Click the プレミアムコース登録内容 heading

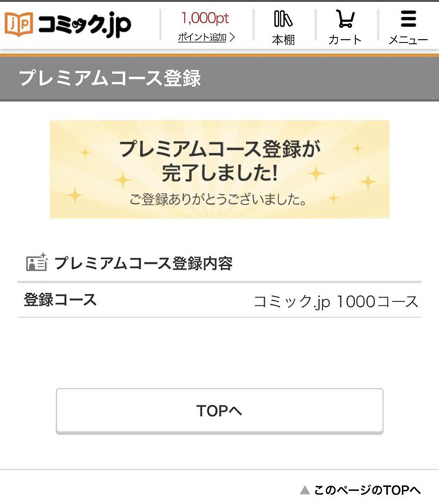tap(143, 263)
